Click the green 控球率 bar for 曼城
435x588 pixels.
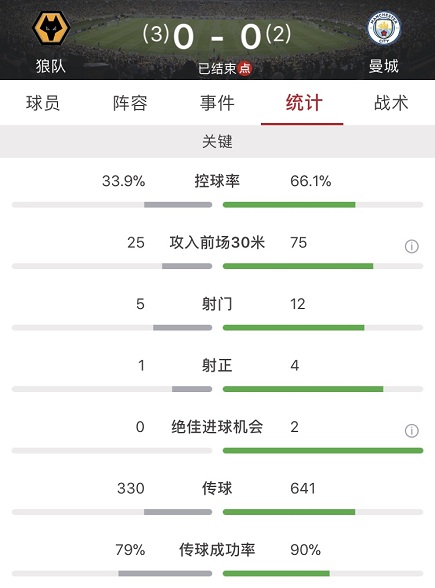(289, 205)
